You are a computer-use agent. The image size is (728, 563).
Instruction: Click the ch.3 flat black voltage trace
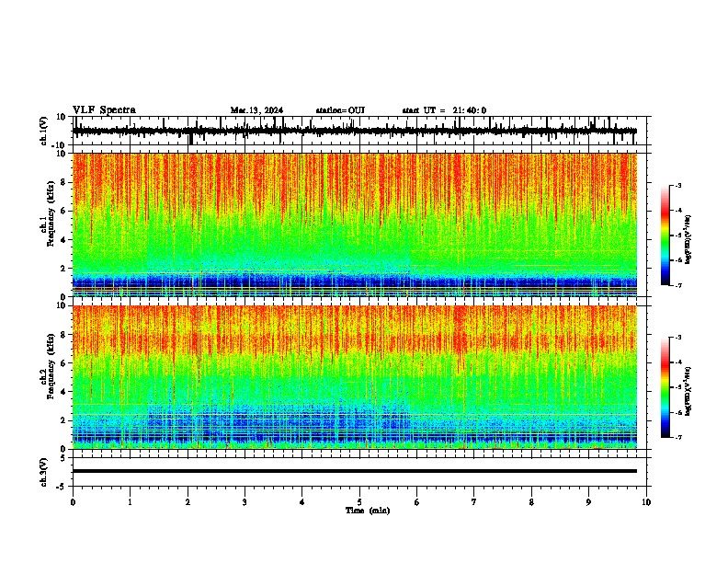coord(355,471)
